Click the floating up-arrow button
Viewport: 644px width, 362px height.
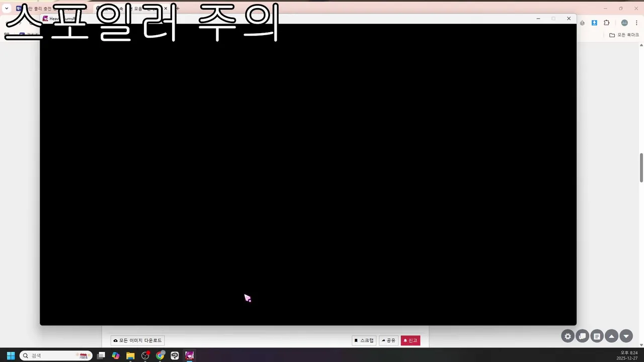[x=612, y=336]
